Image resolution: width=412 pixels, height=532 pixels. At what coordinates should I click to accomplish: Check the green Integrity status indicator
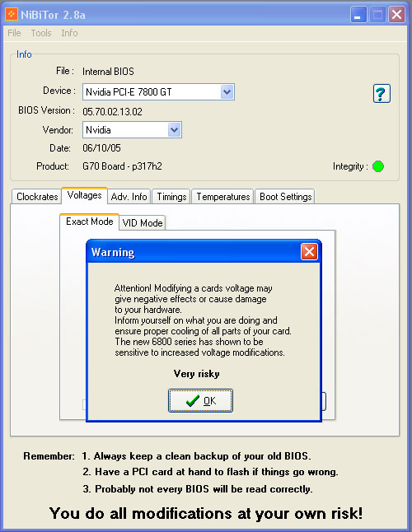(378, 166)
